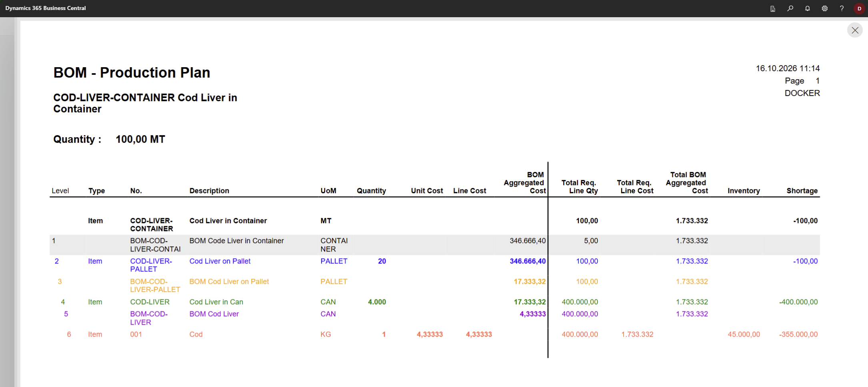868x387 pixels.
Task: Click the purple 'BOM Cod Liver' description cell
Action: 214,314
